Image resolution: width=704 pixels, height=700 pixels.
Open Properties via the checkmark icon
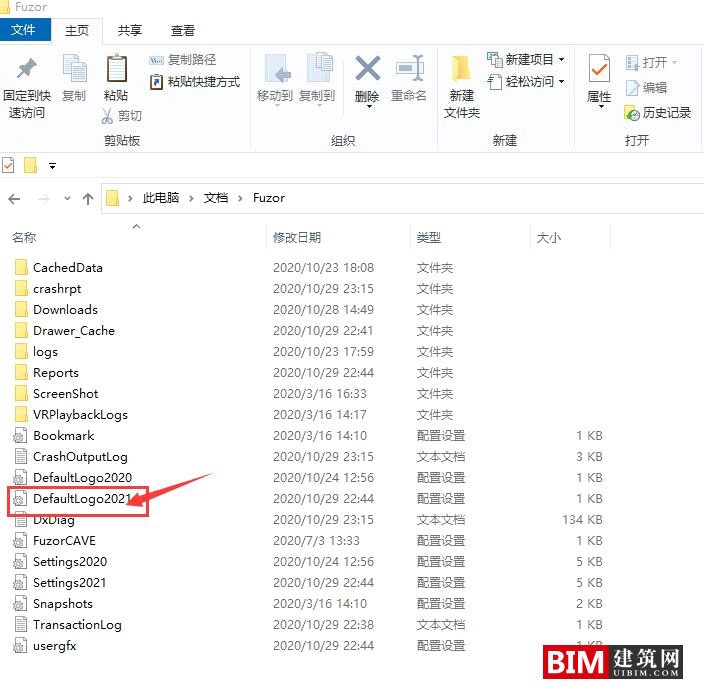pyautogui.click(x=599, y=69)
